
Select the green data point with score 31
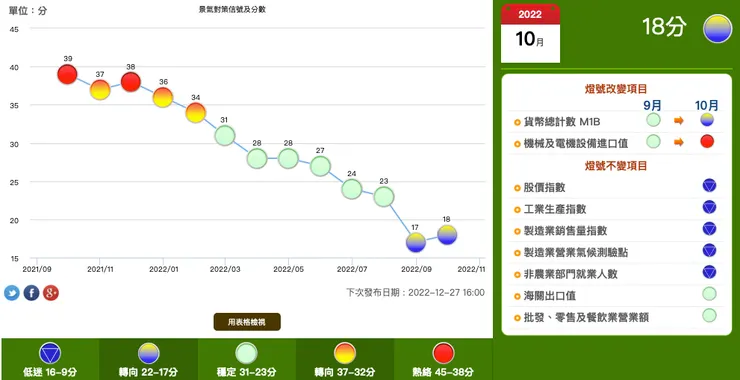(225, 135)
